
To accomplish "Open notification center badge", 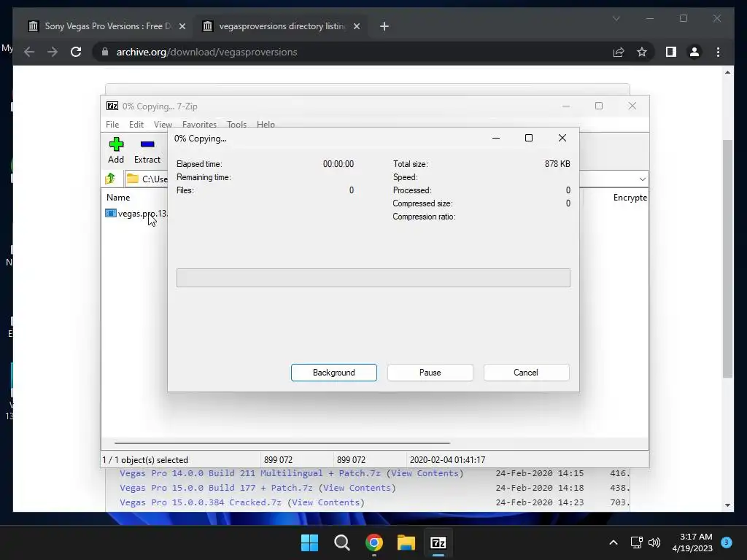I will 727,542.
